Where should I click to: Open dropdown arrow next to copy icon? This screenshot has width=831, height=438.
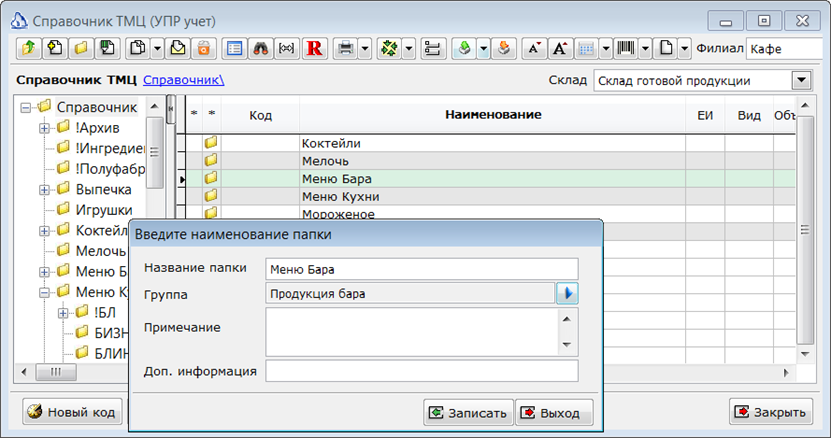pyautogui.click(x=157, y=49)
